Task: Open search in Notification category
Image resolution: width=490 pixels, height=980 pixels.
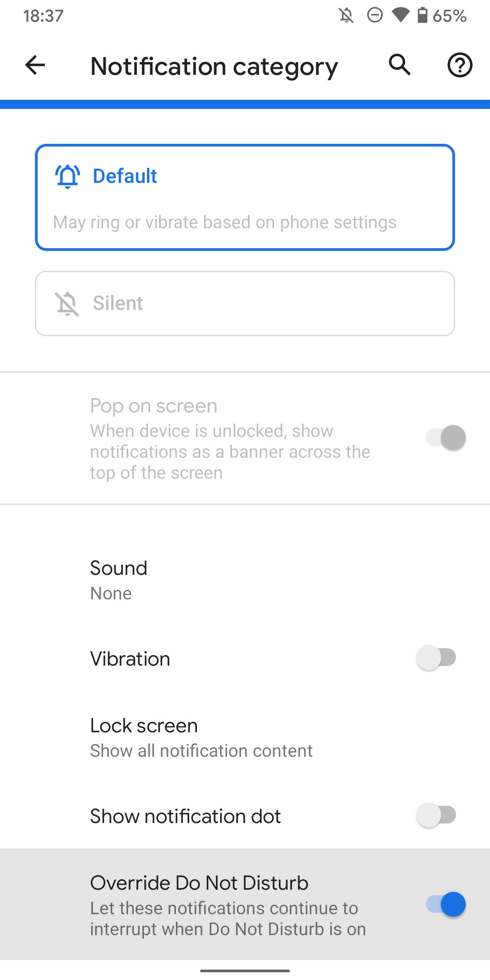Action: click(400, 65)
